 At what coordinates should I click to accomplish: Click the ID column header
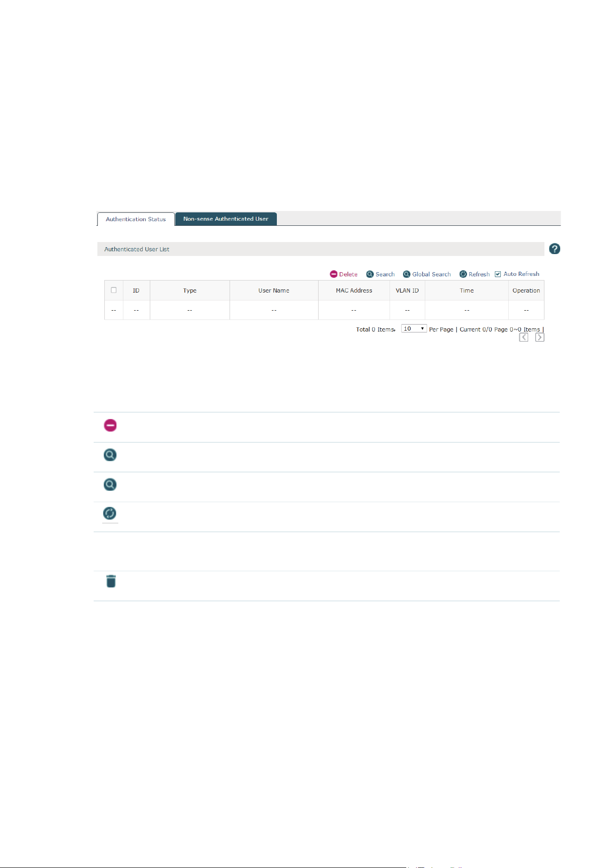point(136,291)
